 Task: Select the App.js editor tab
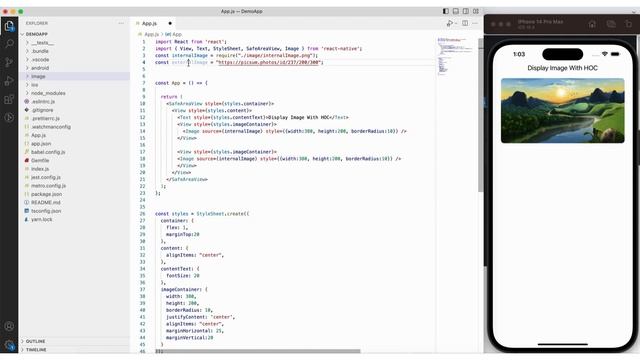(153, 24)
